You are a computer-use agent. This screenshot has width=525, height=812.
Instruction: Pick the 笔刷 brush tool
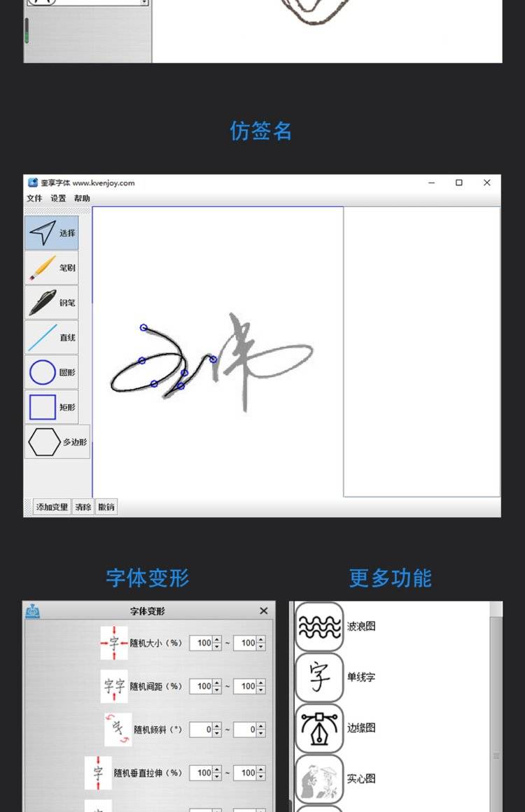coord(52,268)
